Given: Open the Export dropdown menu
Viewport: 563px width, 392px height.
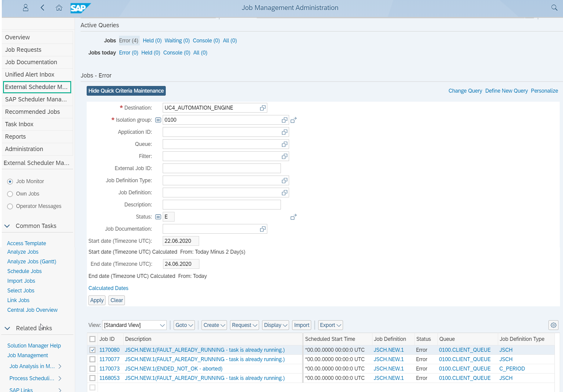Looking at the screenshot, I should point(330,325).
